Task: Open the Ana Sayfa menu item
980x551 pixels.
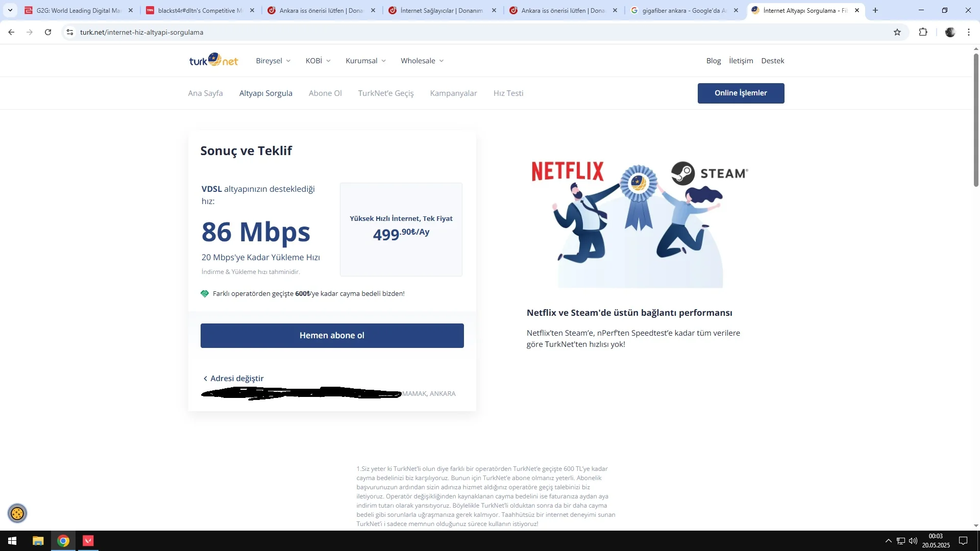Action: (205, 93)
